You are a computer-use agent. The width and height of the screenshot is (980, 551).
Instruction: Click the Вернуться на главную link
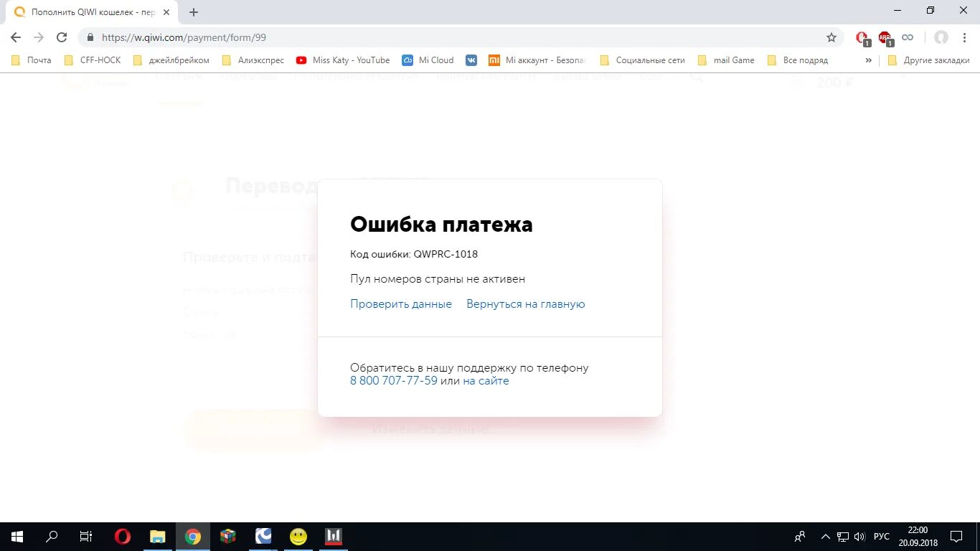pos(526,304)
